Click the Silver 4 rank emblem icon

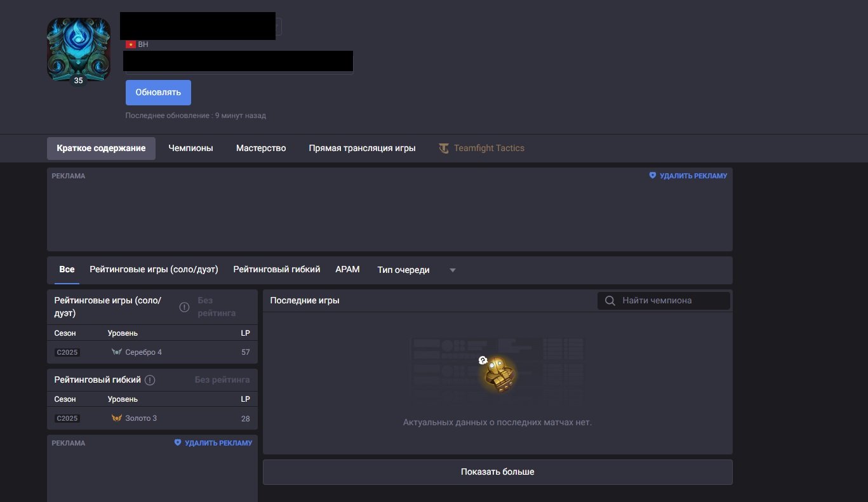pos(116,352)
